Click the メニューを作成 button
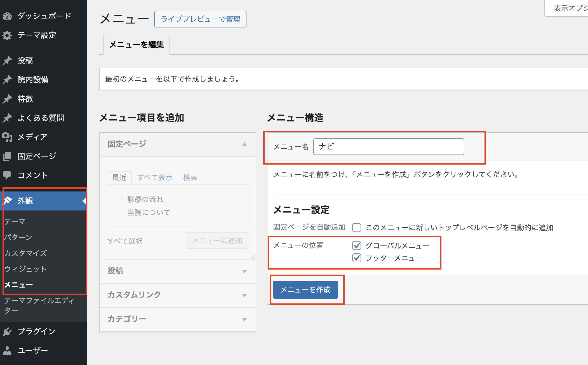Screen dimensions: 588x365 point(305,290)
